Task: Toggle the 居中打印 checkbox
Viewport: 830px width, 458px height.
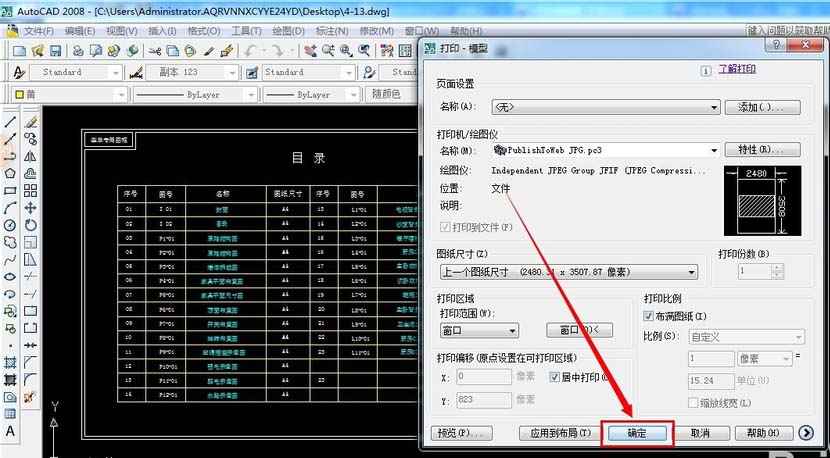Action: click(x=555, y=377)
